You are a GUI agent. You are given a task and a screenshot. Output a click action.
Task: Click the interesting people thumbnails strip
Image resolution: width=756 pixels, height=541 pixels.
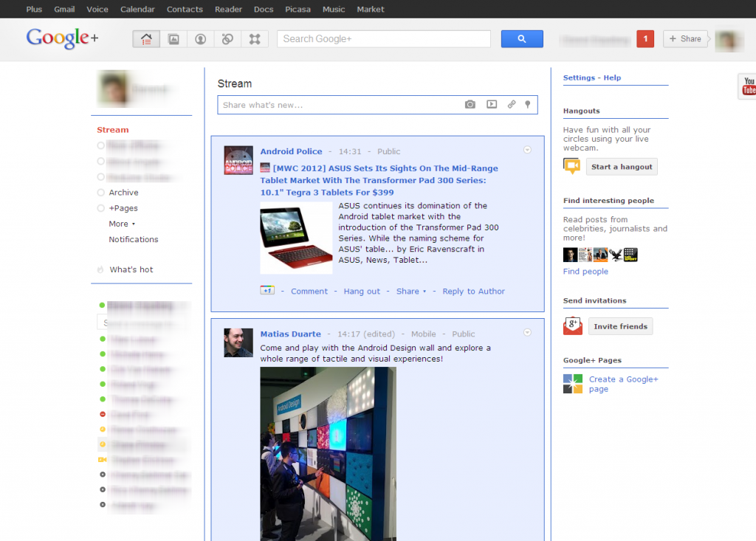[x=600, y=255]
